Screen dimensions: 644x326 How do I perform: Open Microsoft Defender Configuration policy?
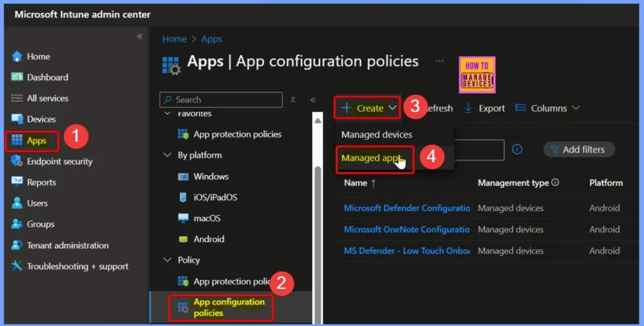point(407,208)
